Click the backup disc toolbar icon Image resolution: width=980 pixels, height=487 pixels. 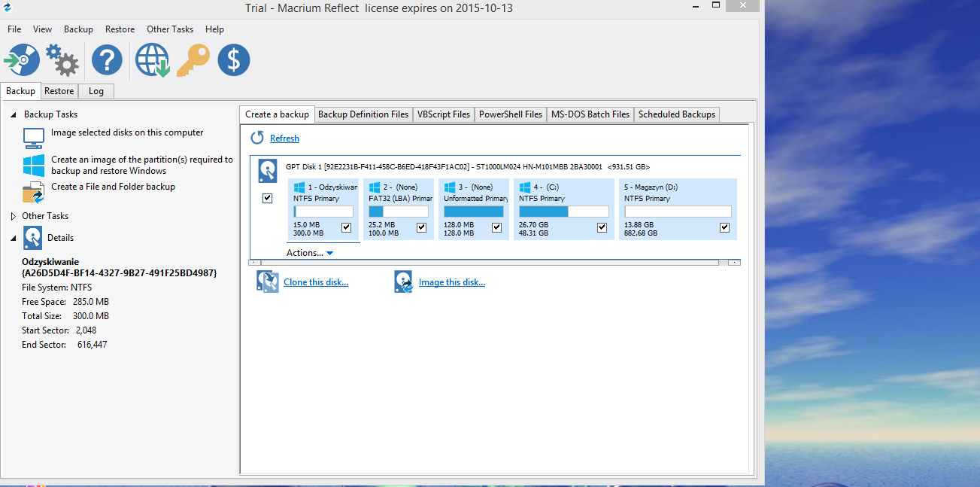click(x=22, y=60)
